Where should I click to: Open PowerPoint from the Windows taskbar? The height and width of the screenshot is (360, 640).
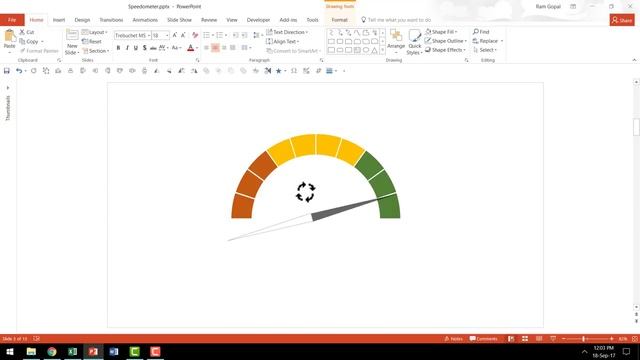coord(93,351)
